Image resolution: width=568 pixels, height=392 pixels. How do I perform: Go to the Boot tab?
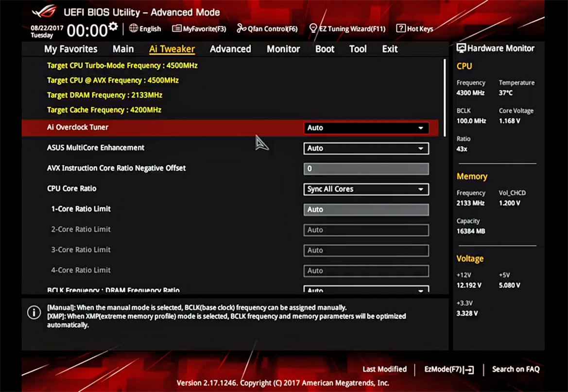pos(325,49)
